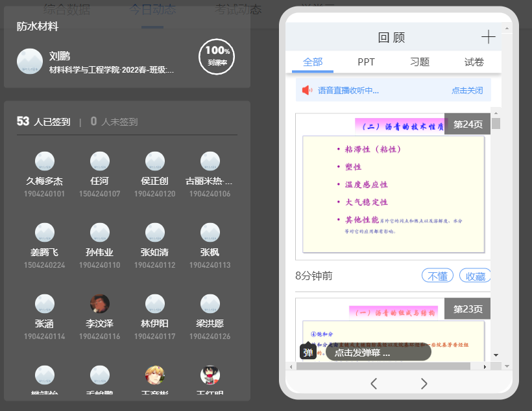Go back with the left chevron arrow
532x411 pixels.
coord(374,384)
